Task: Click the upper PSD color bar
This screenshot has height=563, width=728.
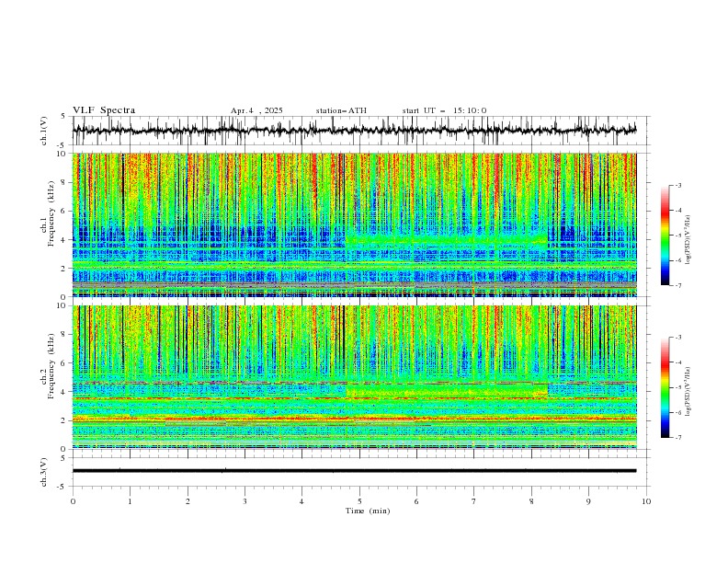Action: (x=665, y=236)
